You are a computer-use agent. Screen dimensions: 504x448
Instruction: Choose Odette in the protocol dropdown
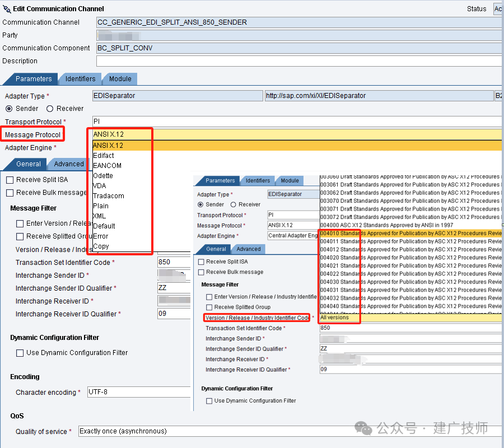click(x=103, y=175)
